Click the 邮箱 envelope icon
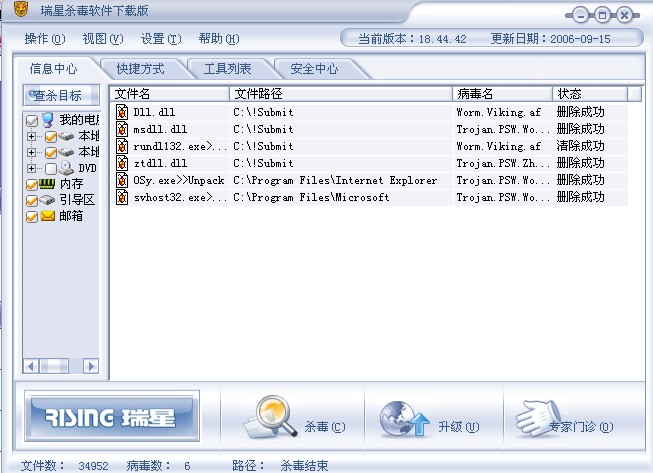Screen dimensions: 653x473 (48, 216)
